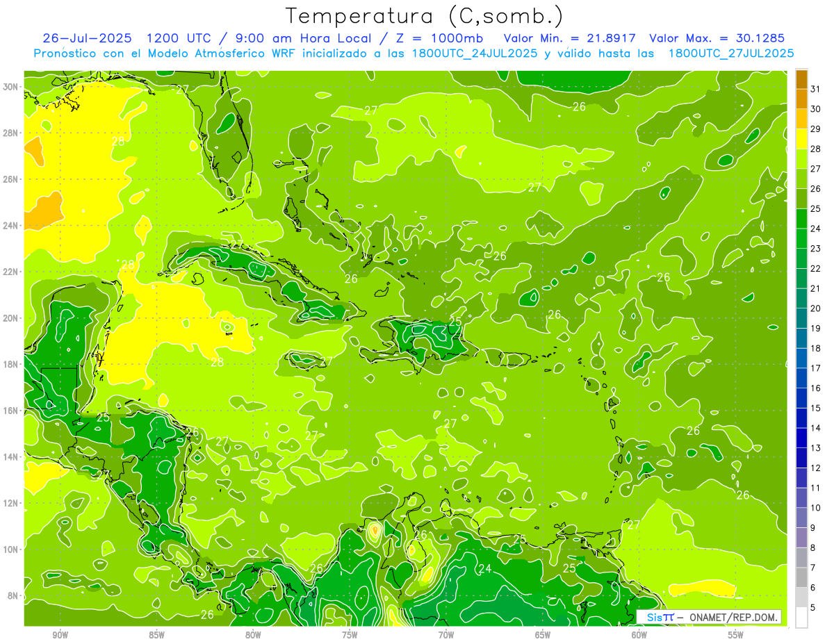Click the 'Valor Min. = 21.8917' readout

coord(569,38)
